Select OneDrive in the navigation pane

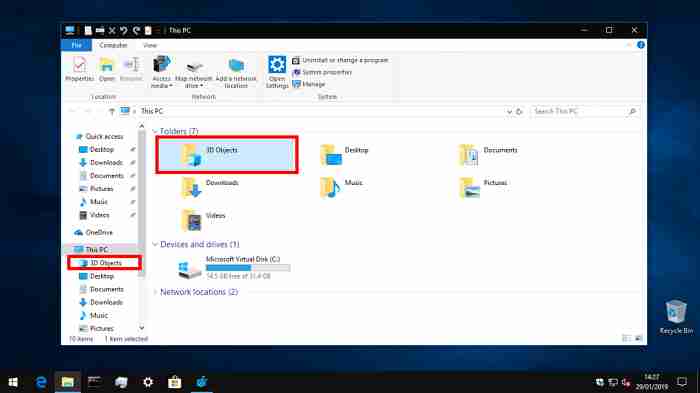click(x=94, y=233)
